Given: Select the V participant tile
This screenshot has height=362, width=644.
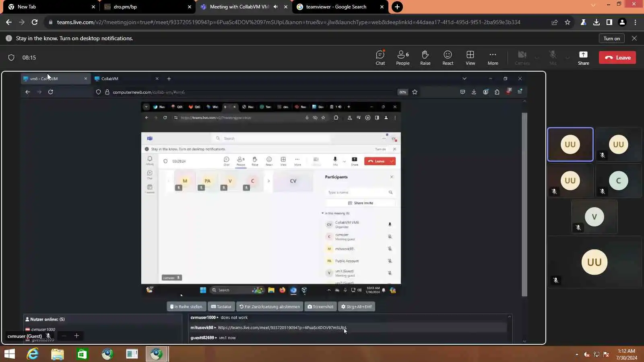Looking at the screenshot, I should coord(594,217).
